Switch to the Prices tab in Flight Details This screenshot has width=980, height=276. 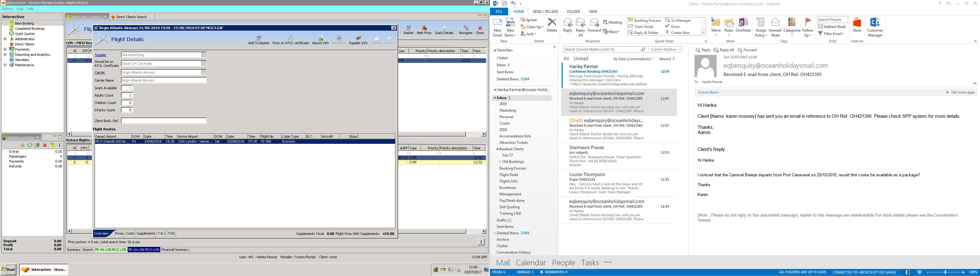[119, 233]
